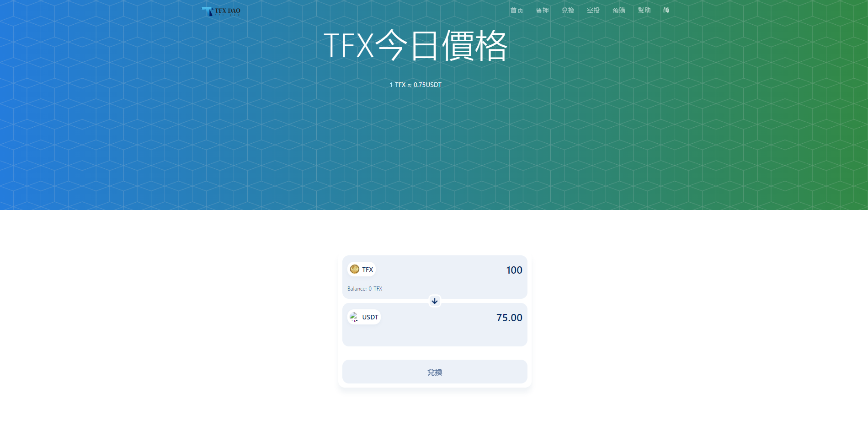Select the gold TFX coin icon
The image size is (868, 421).
pyautogui.click(x=354, y=269)
